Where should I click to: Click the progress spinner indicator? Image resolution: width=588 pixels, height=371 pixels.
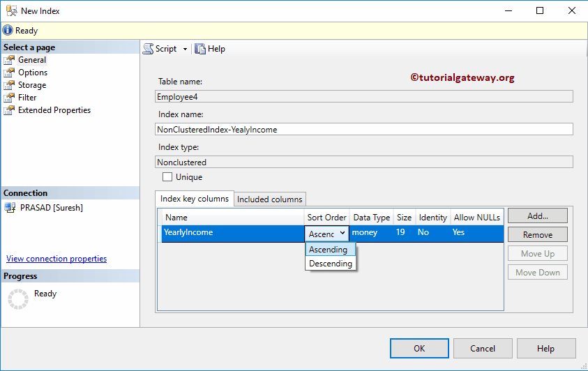18,299
